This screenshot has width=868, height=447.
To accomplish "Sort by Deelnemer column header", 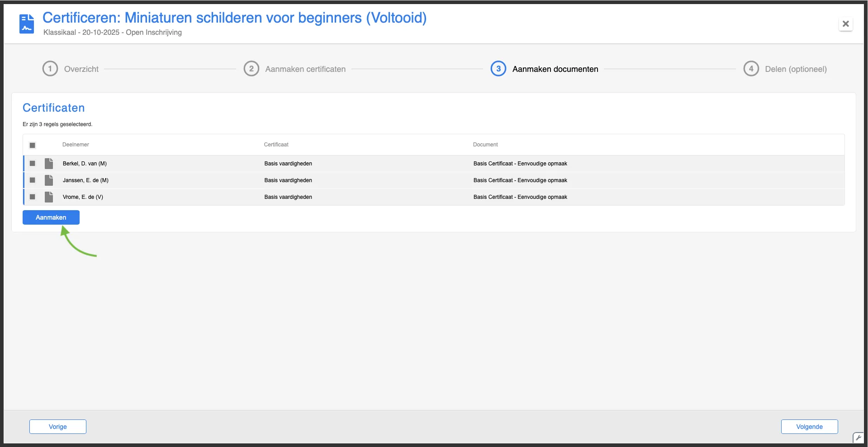I will click(76, 145).
